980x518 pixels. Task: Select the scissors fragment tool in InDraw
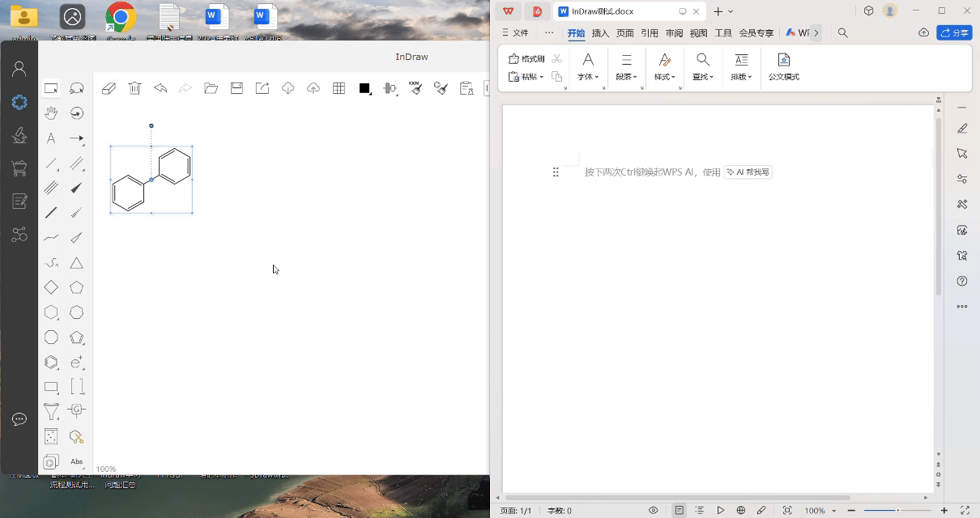click(77, 437)
